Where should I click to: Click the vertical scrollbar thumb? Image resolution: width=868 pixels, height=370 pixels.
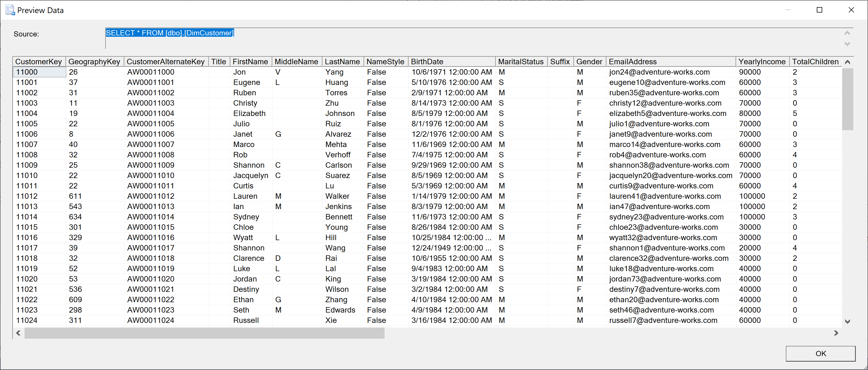point(848,99)
